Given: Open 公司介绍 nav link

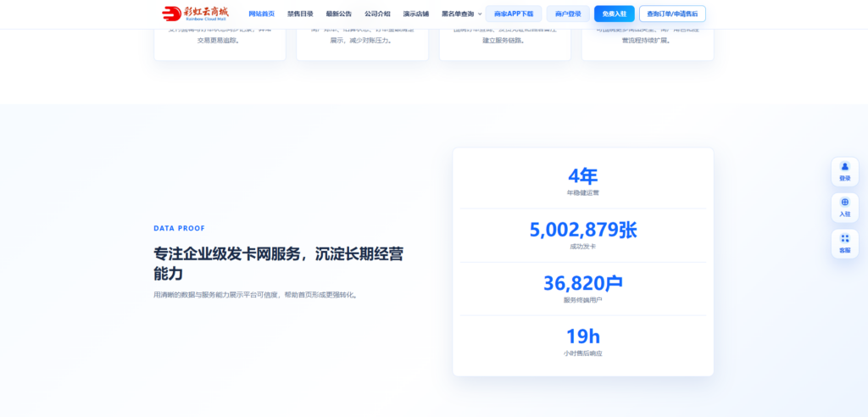Looking at the screenshot, I should click(x=377, y=14).
